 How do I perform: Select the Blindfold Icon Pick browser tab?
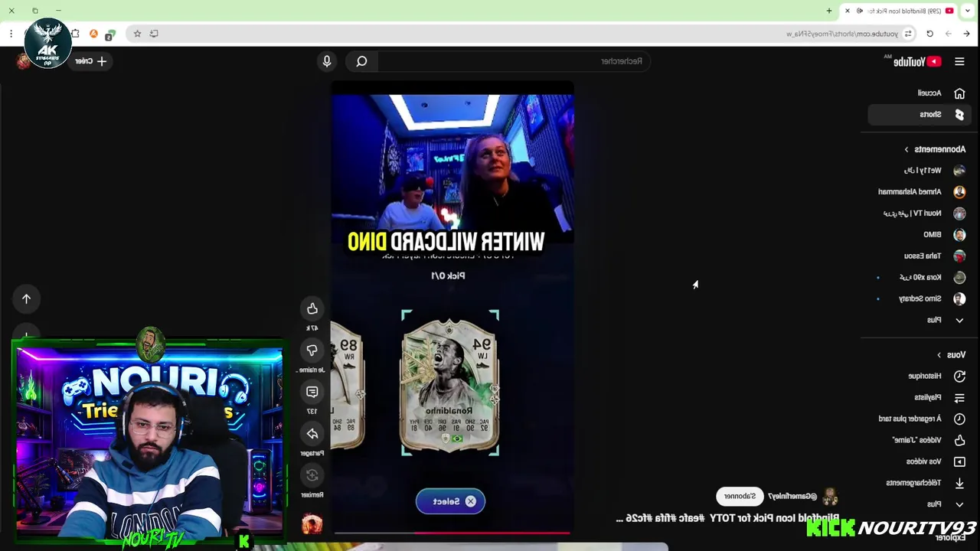coord(899,11)
